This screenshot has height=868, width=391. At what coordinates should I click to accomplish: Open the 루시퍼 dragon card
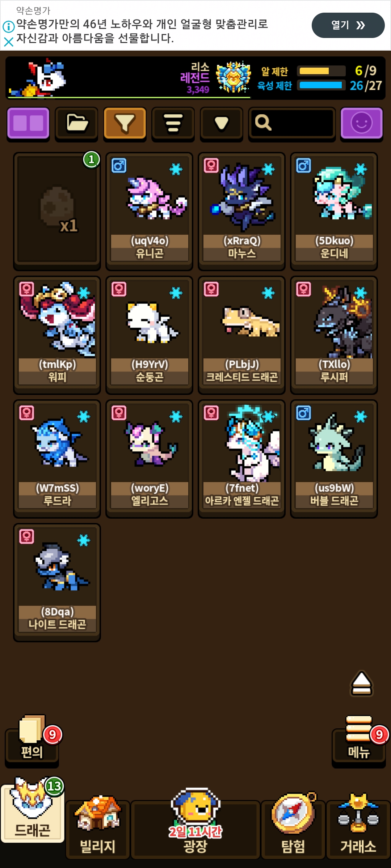(x=334, y=335)
